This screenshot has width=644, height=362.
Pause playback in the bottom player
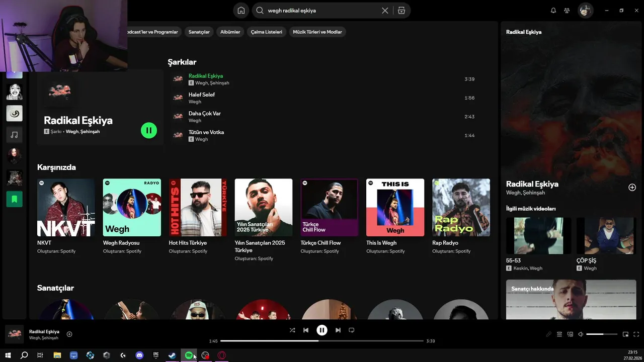coord(322,330)
